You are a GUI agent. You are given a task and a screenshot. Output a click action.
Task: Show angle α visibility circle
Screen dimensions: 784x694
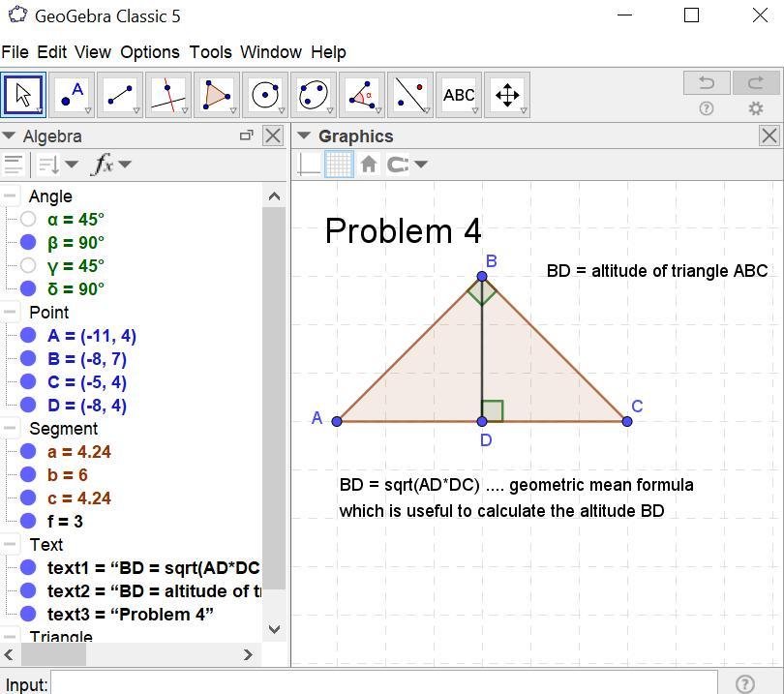[x=28, y=220]
